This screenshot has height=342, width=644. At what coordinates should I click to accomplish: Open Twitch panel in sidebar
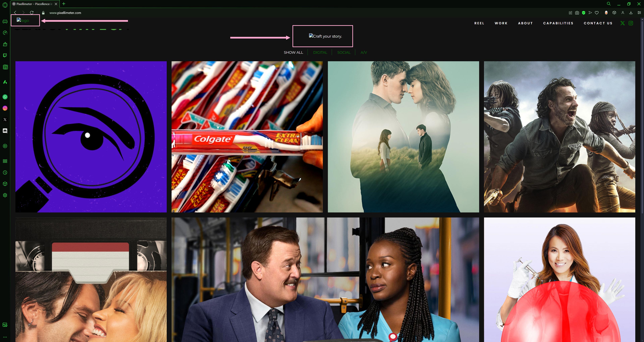5,55
